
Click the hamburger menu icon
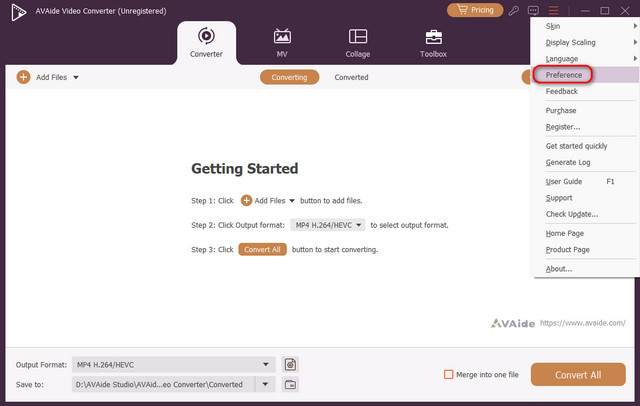pos(553,10)
